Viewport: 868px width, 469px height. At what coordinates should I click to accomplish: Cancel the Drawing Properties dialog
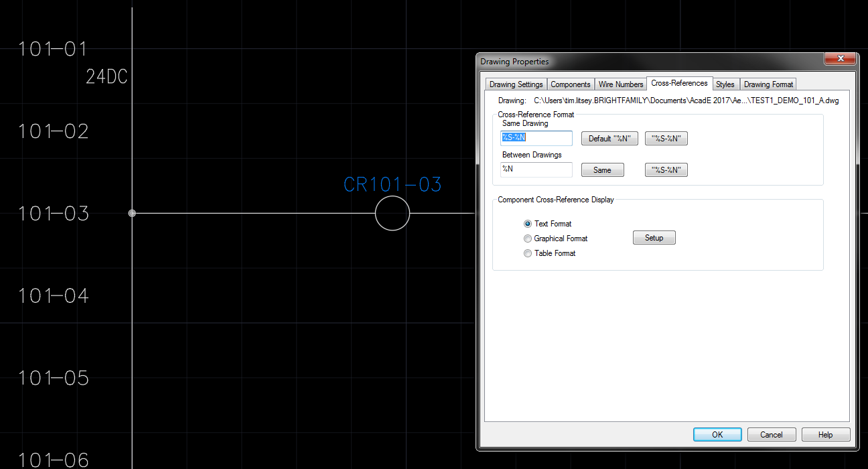[772, 434]
